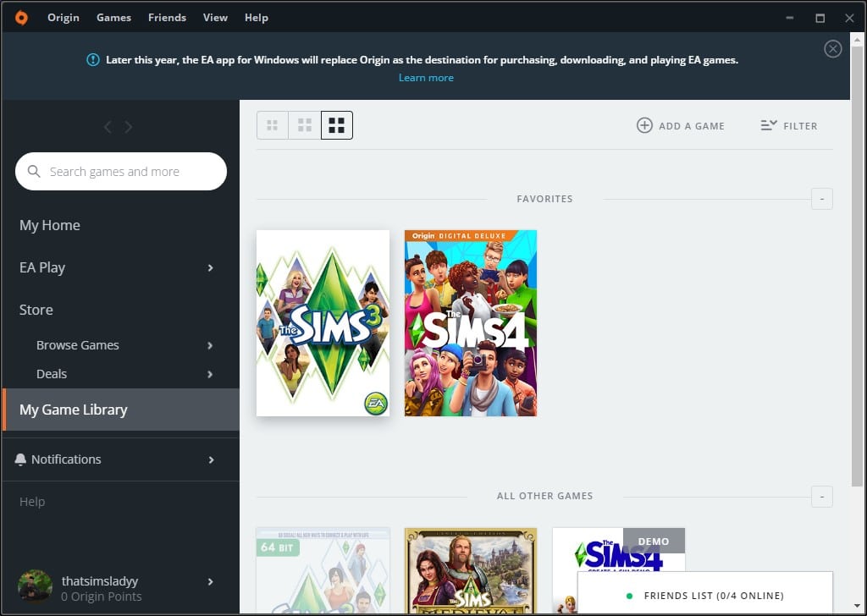
Task: Maximize the Origin window
Action: click(820, 18)
